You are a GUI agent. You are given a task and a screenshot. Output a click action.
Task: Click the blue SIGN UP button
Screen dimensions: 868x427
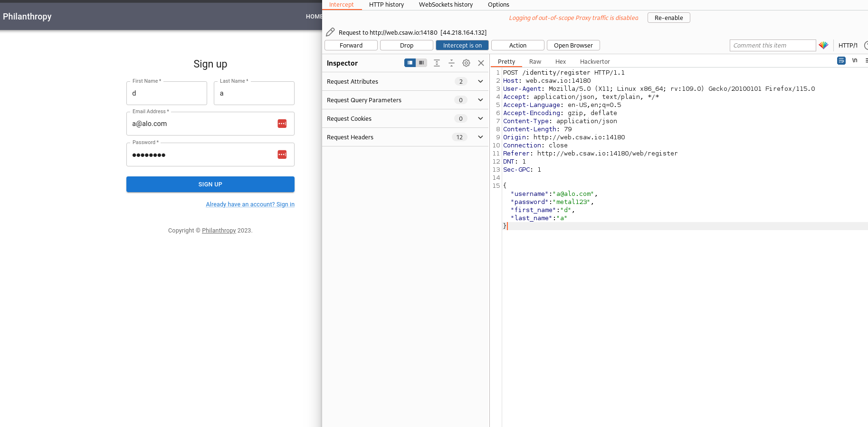click(x=210, y=184)
